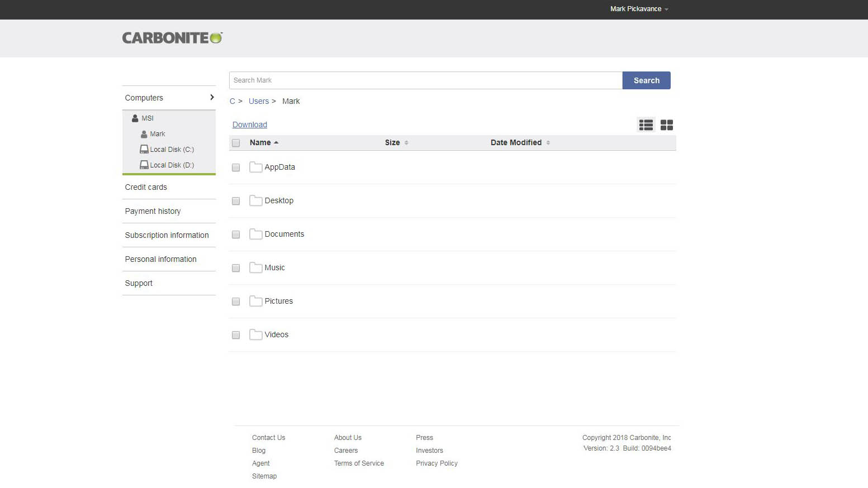
Task: Open the About Us footer link
Action: click(348, 438)
